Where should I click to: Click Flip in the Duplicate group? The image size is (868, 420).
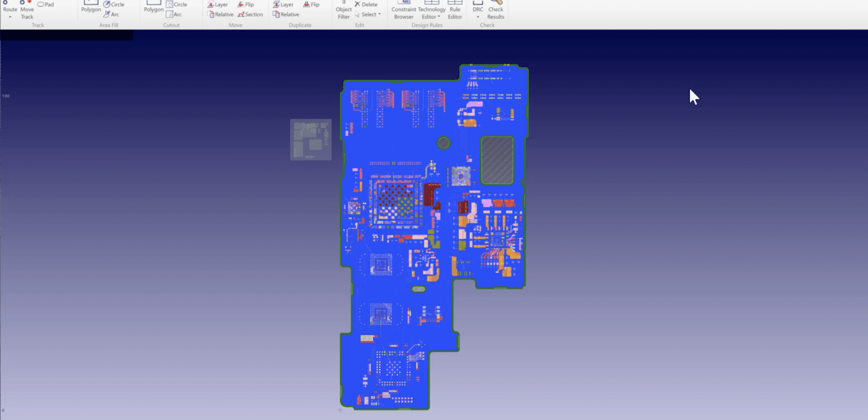[x=311, y=5]
